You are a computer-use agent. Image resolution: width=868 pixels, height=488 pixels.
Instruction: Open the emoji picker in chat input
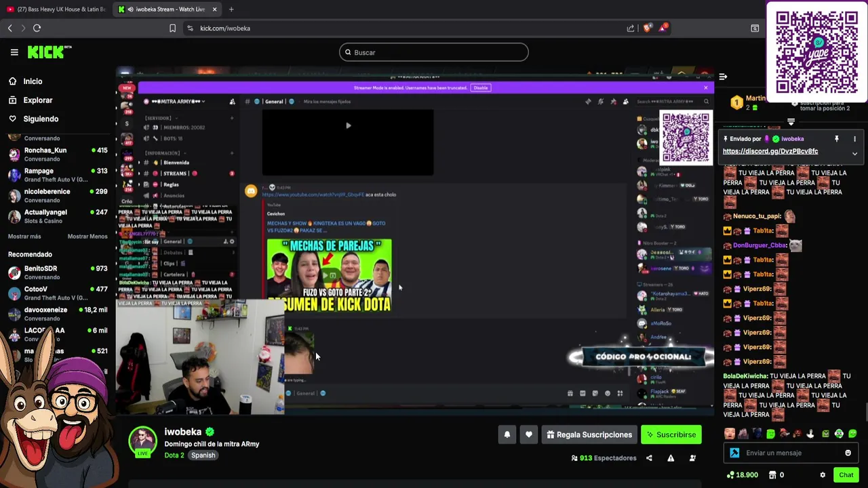tap(848, 453)
